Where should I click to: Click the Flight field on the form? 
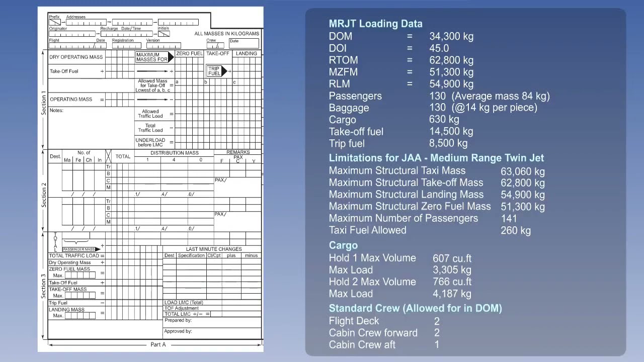click(x=77, y=46)
